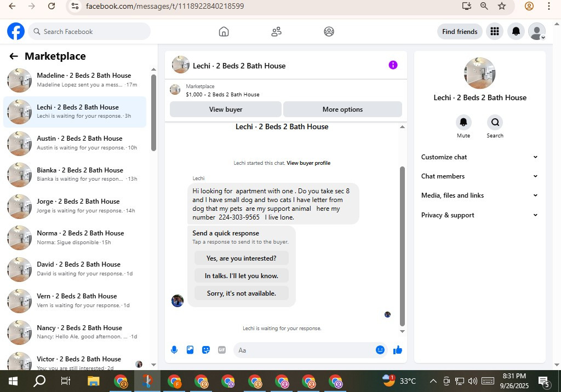This screenshot has width=561, height=392.
Task: Open the Windows Start menu
Action: (x=13, y=381)
